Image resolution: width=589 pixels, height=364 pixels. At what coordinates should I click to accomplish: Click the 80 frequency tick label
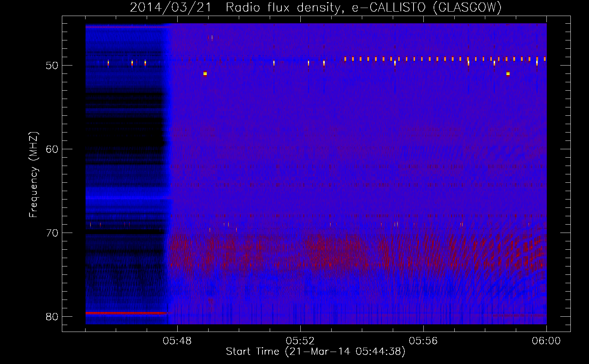[x=52, y=317]
